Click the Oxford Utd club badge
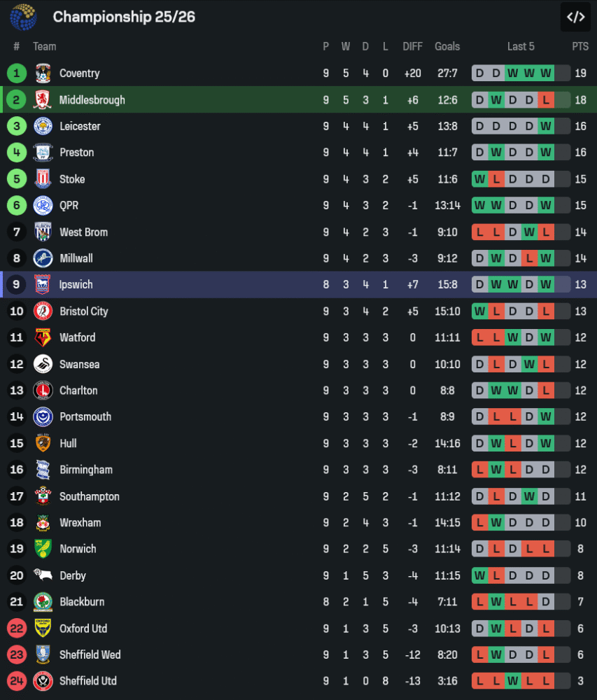This screenshot has width=597, height=700. click(x=43, y=629)
